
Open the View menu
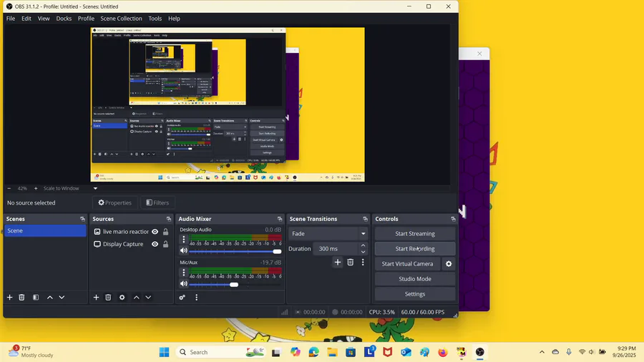(44, 19)
